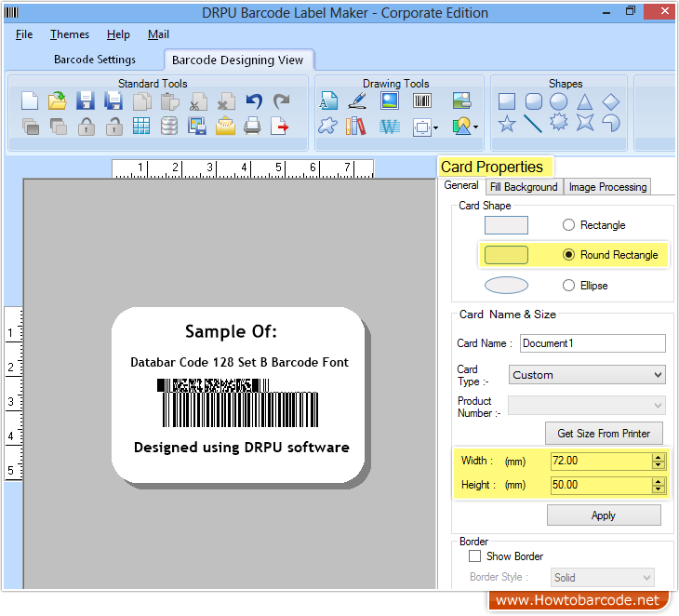Image resolution: width=679 pixels, height=616 pixels.
Task: Click the Send to Back layers icon
Action: pyautogui.click(x=58, y=127)
